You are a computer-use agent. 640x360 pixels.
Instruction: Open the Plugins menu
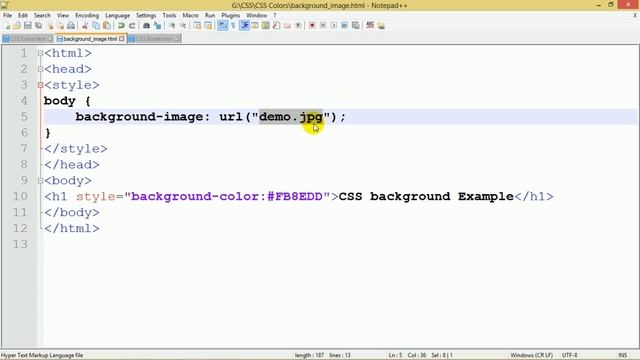point(231,16)
